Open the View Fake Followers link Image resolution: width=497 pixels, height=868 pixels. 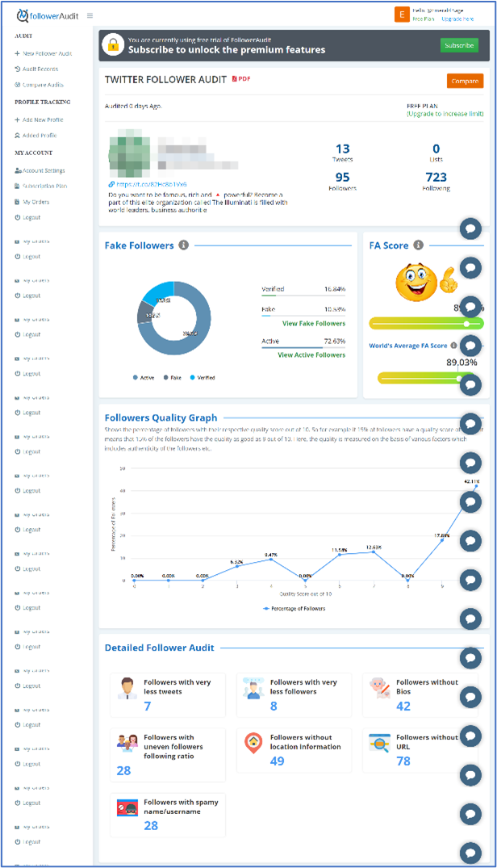point(314,323)
